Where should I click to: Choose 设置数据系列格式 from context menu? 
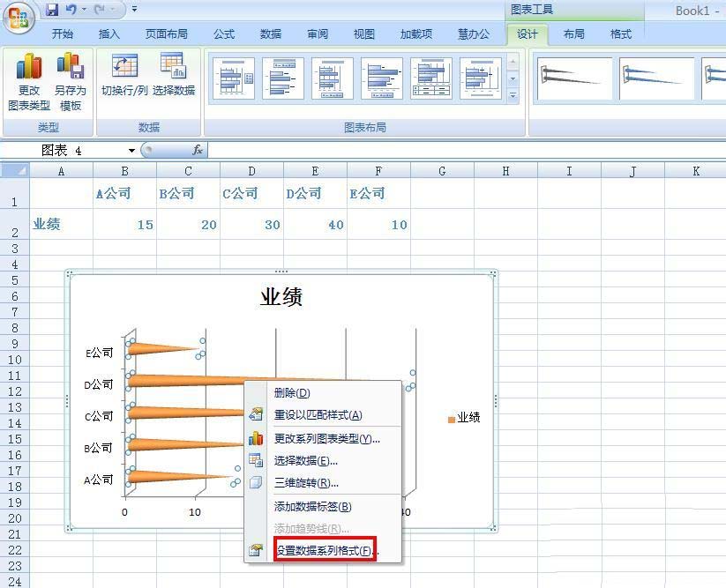coord(321,550)
